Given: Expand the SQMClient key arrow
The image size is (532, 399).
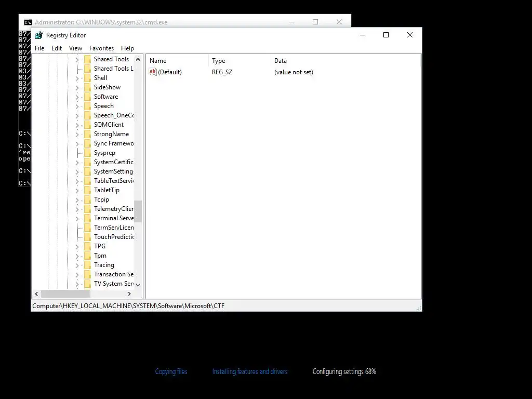Looking at the screenshot, I should tap(77, 125).
